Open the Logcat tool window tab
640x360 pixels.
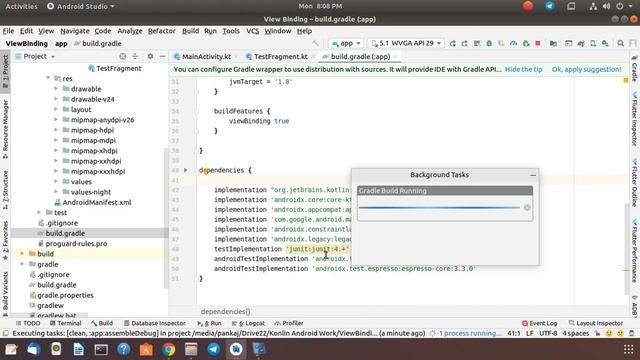point(248,323)
